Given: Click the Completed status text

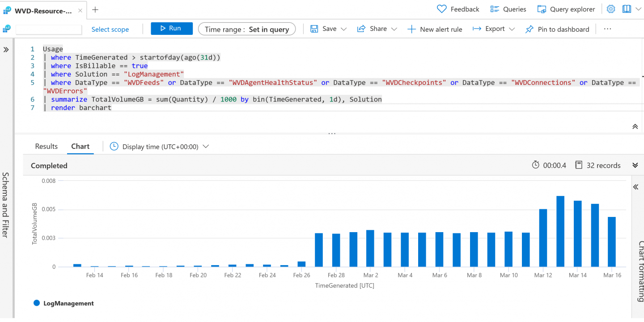Looking at the screenshot, I should (49, 165).
